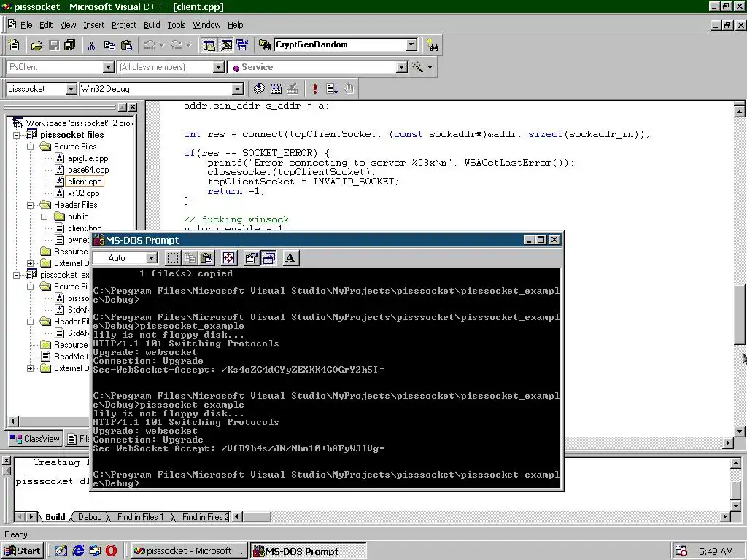Save the current file with floppy icon
The width and height of the screenshot is (747, 560).
[54, 45]
